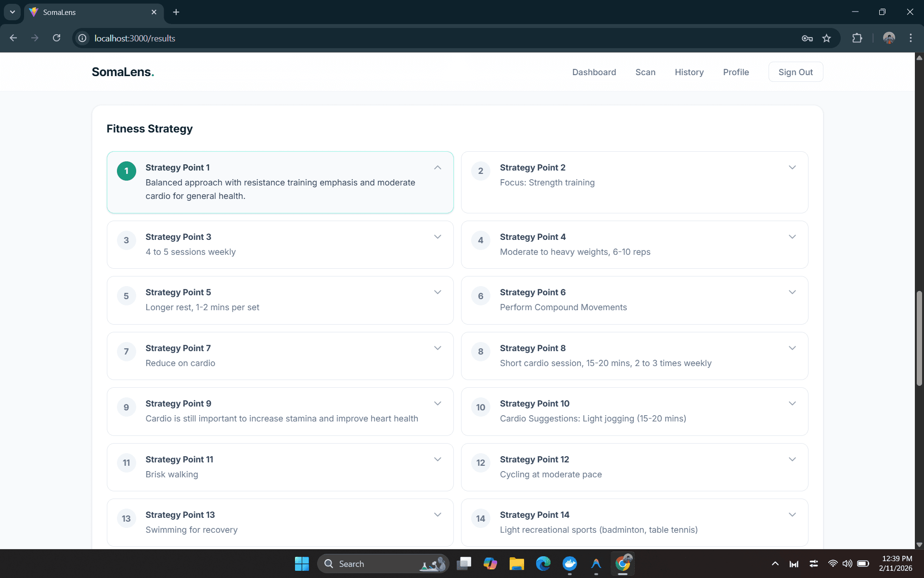Open the tab search dropdown arrow
Screen dimensions: 924x578
[x=12, y=12]
